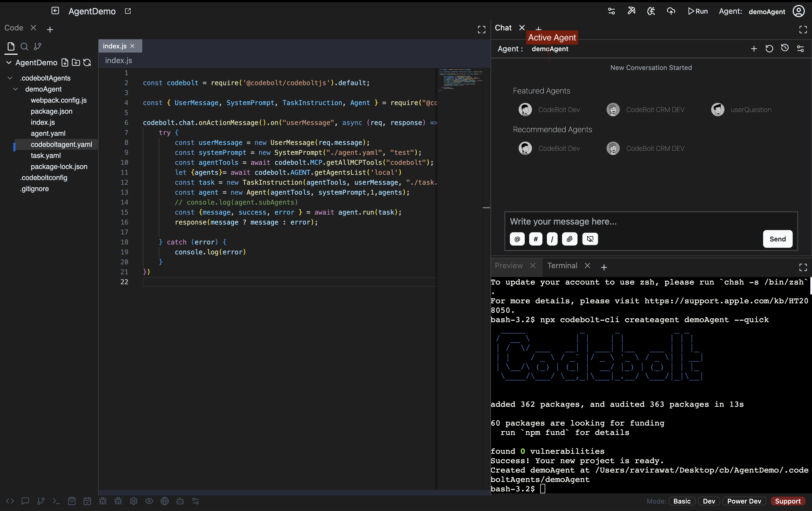Viewport: 812px width, 511px height.
Task: Click the Source Control icon in sidebar
Action: coord(38,46)
